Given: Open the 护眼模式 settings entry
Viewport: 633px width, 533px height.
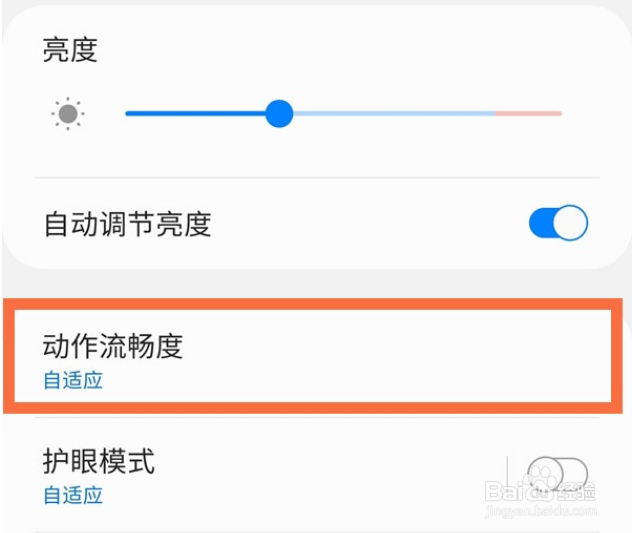Looking at the screenshot, I should [250, 475].
